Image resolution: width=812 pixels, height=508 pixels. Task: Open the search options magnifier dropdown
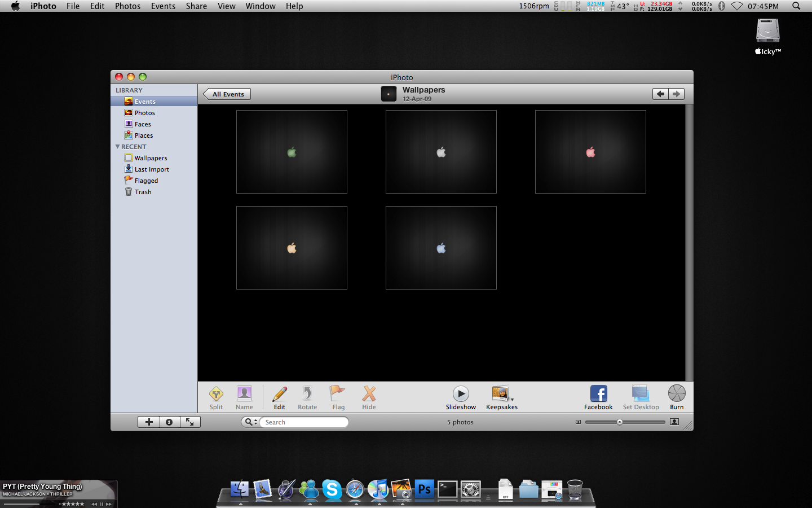click(x=251, y=422)
